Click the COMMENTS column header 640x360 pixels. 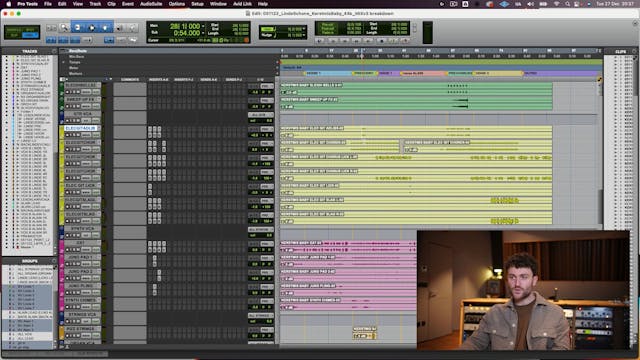(x=130, y=80)
